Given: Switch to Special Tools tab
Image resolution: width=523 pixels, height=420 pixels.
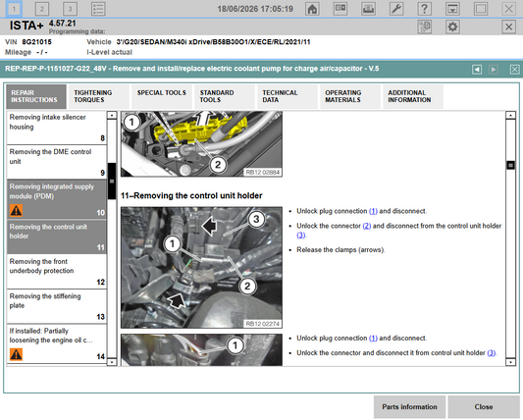Looking at the screenshot, I should (162, 97).
